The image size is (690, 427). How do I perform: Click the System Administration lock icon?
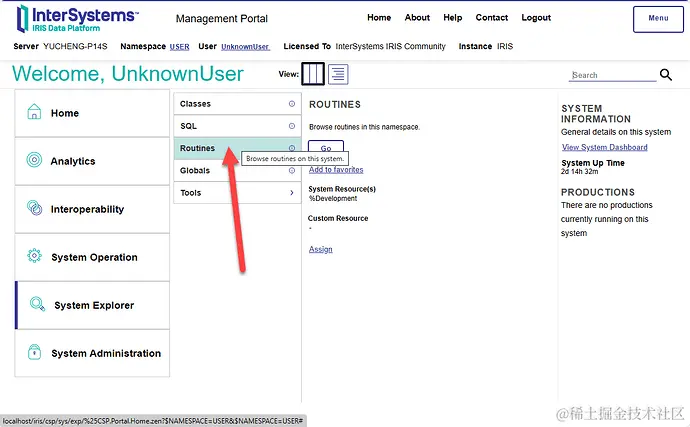[34, 352]
